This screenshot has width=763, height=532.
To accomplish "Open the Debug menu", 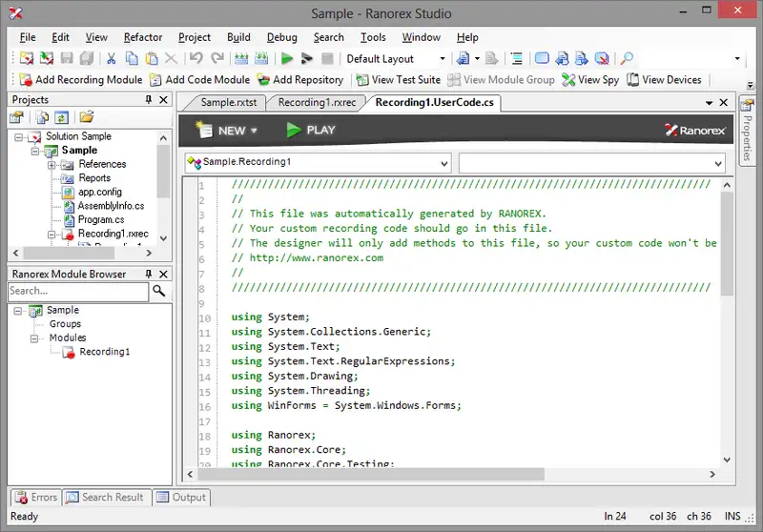I will [281, 37].
